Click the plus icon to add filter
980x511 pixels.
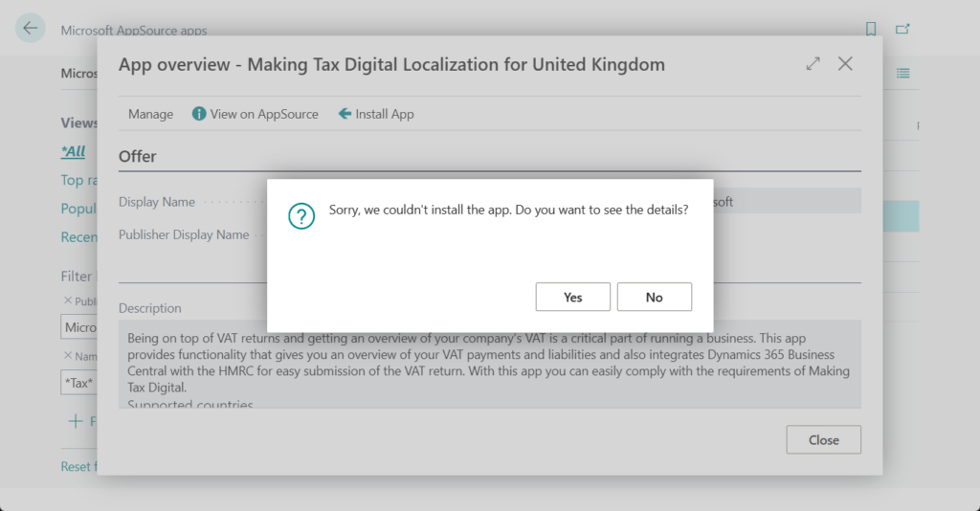click(75, 421)
